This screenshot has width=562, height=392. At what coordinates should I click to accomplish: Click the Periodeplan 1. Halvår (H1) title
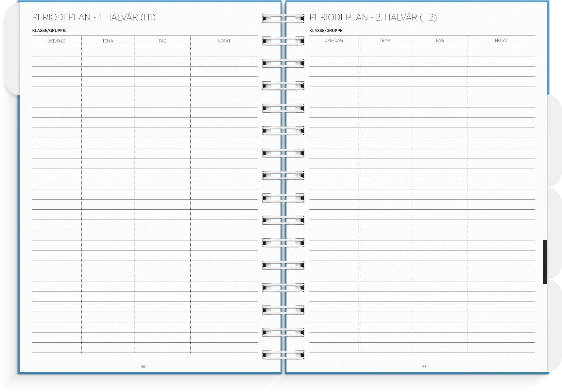coord(94,17)
